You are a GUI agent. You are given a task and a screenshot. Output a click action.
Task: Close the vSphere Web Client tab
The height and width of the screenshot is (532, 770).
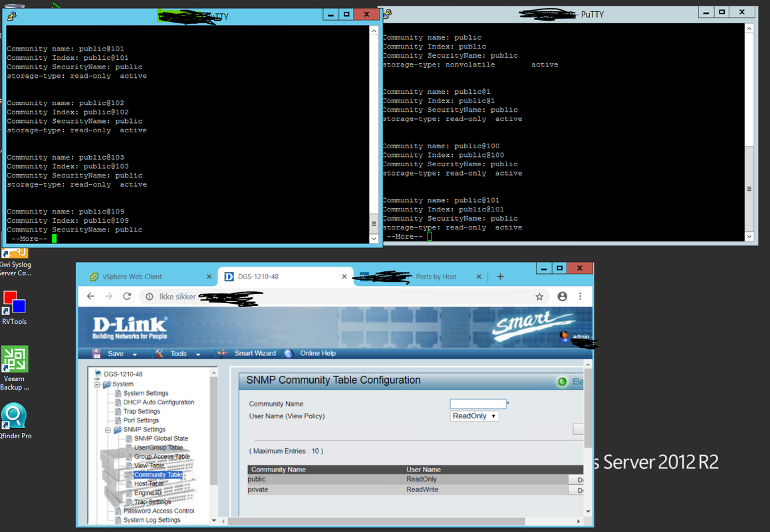coord(209,277)
